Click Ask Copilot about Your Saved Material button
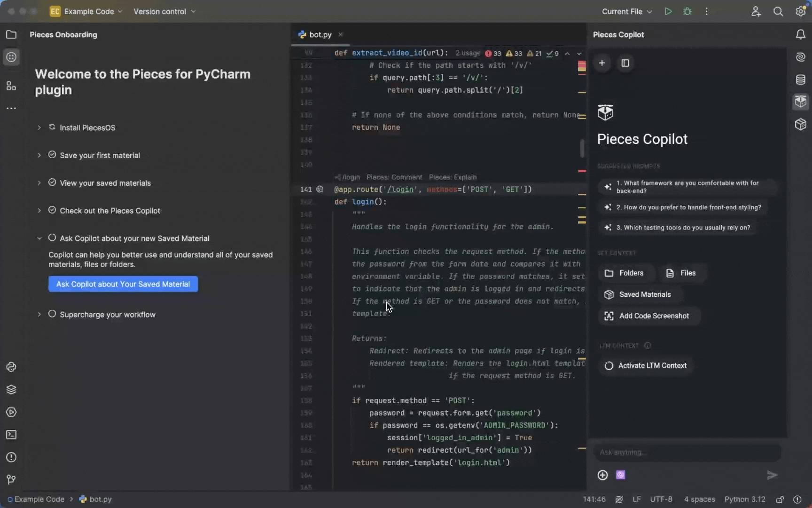The height and width of the screenshot is (508, 812). coord(123,284)
